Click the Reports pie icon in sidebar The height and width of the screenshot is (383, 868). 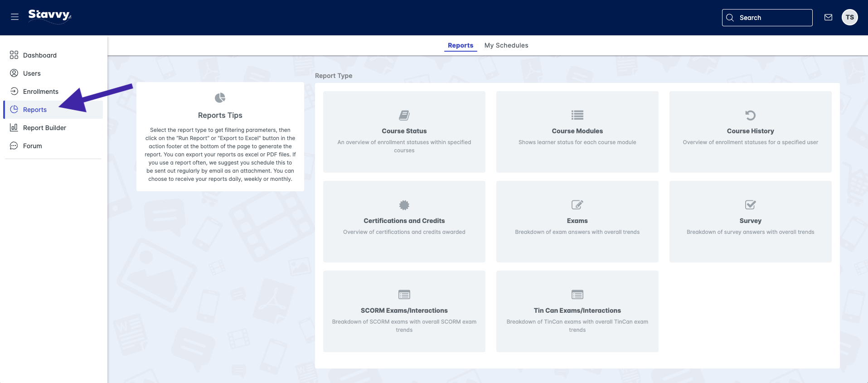click(x=14, y=109)
